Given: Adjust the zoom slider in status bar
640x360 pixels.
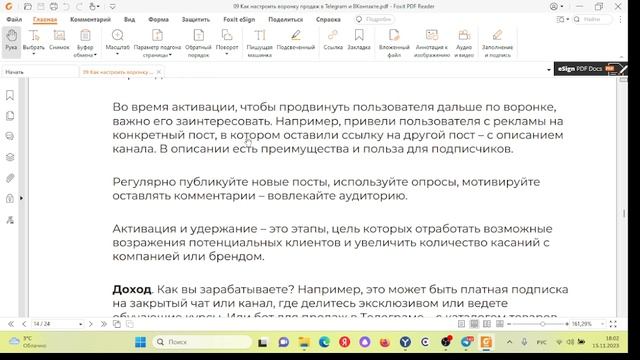Looking at the screenshot, I should pyautogui.click(x=542, y=324).
